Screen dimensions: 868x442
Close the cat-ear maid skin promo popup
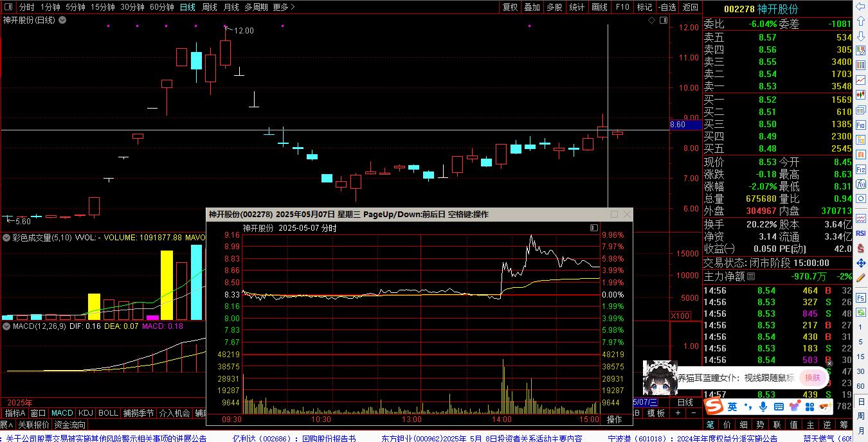(829, 364)
